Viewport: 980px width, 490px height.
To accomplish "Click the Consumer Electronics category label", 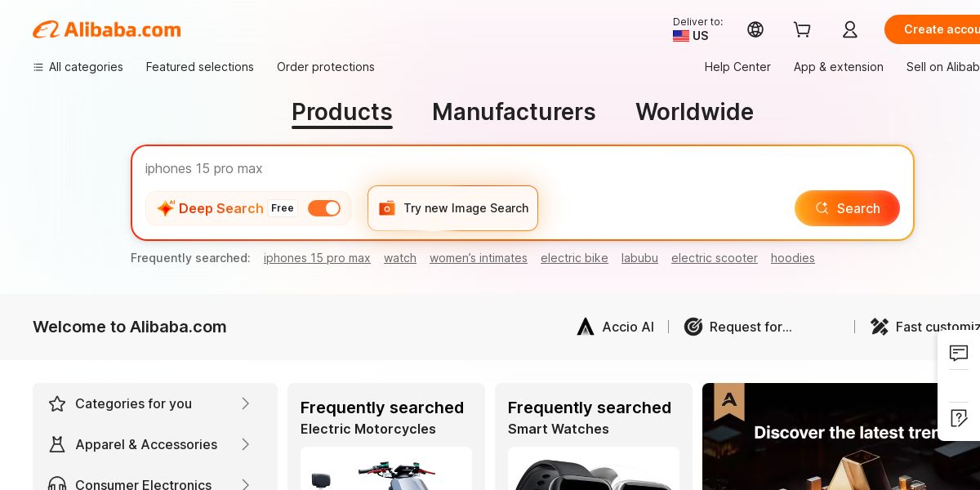I will coord(143,484).
